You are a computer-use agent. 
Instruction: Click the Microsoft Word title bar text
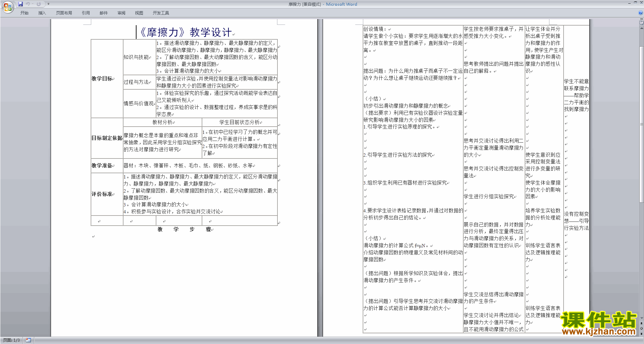[341, 4]
